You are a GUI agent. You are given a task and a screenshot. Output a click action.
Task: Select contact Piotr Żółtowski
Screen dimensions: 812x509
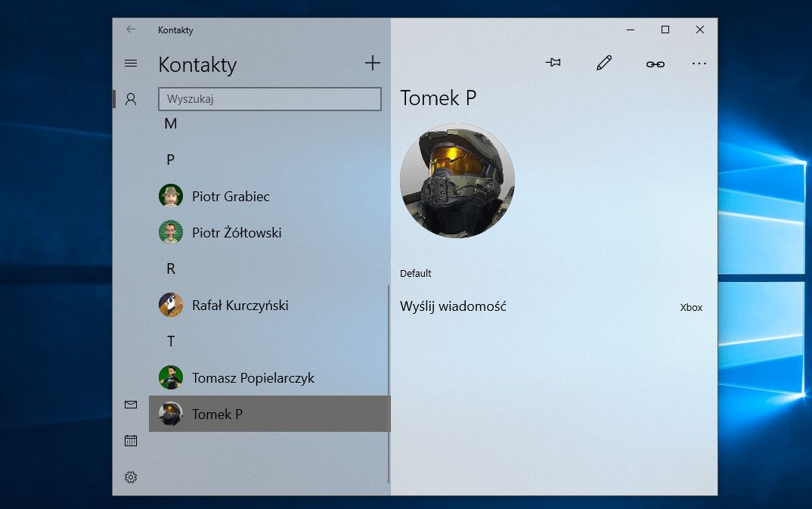point(268,232)
